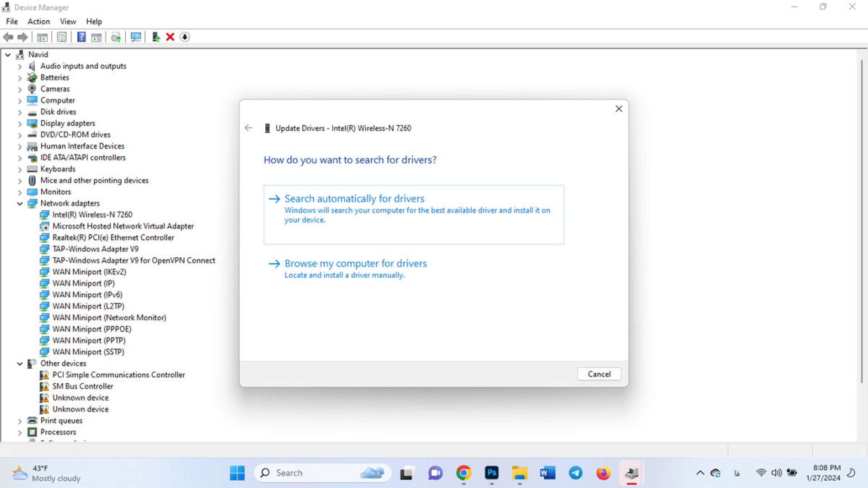Open Firefox from the taskbar
The image size is (868, 488).
point(604,473)
